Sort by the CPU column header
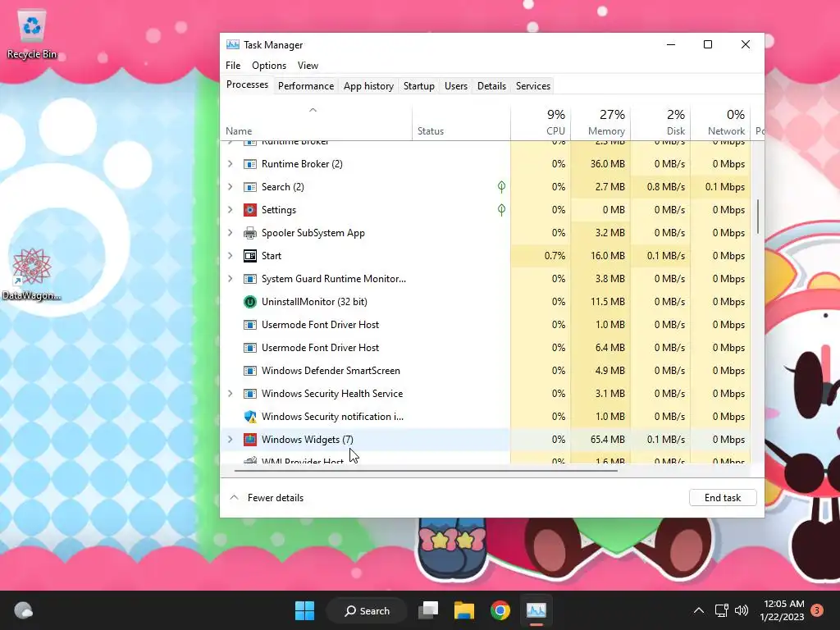 coord(541,123)
